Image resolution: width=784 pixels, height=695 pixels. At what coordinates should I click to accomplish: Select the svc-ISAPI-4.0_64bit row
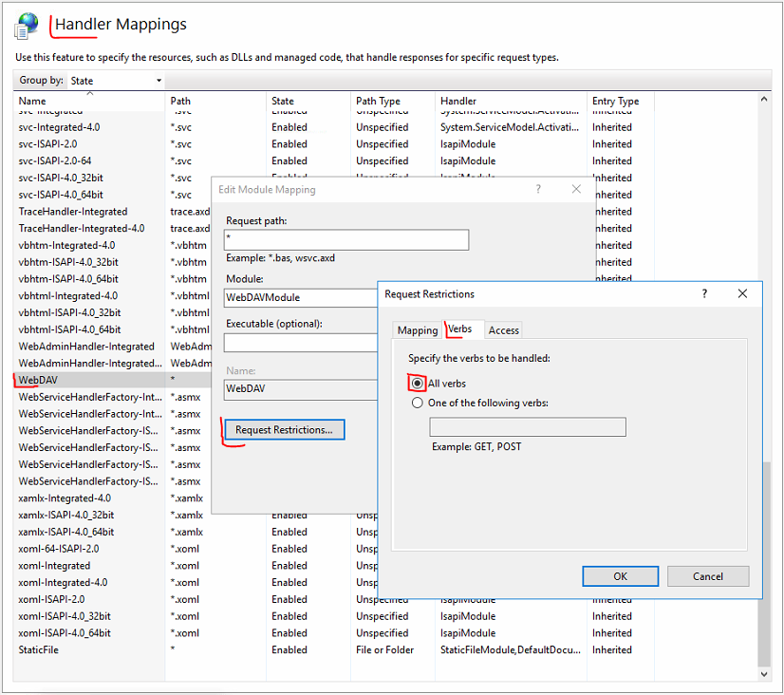(61, 195)
